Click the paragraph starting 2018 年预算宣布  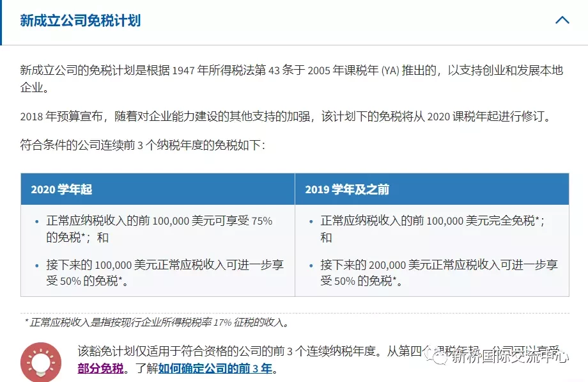pyautogui.click(x=286, y=116)
